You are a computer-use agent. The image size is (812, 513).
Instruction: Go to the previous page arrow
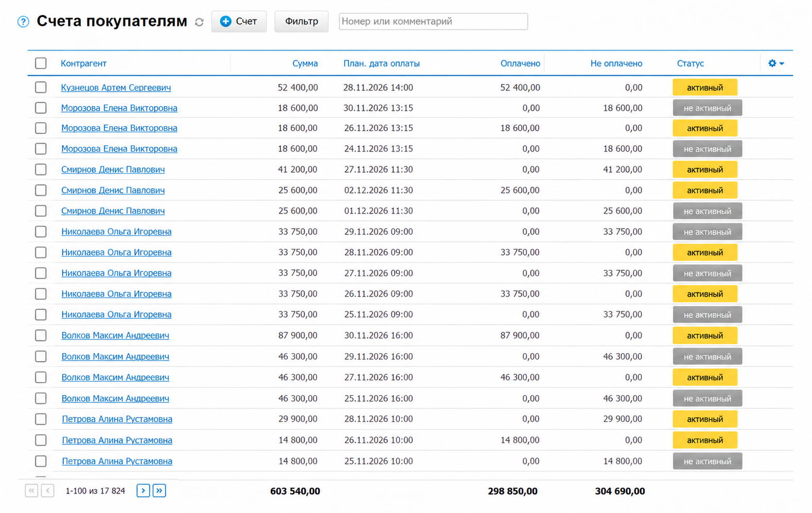click(48, 491)
